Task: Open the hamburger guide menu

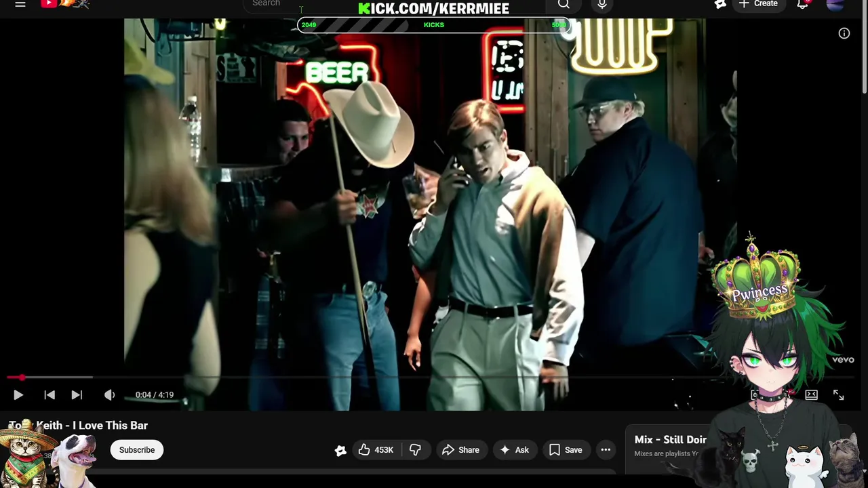Action: point(20,4)
